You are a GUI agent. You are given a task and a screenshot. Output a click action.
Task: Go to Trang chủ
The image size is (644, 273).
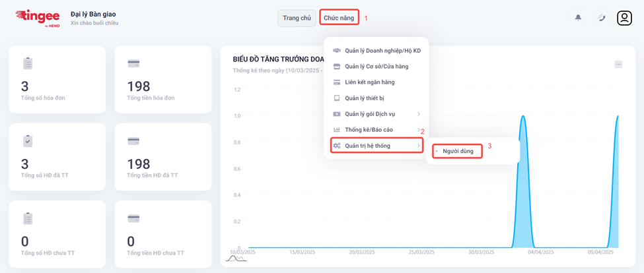[297, 18]
